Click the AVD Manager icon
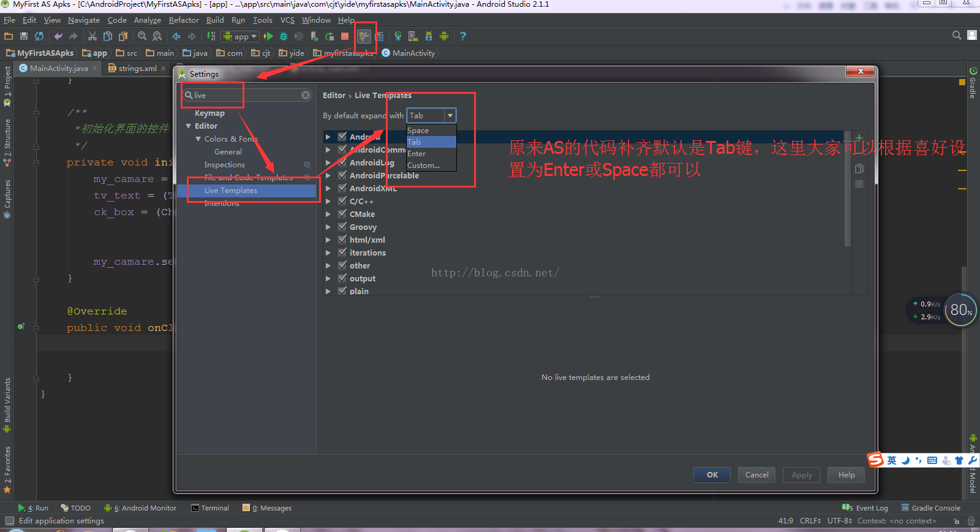This screenshot has width=980, height=532. click(413, 36)
